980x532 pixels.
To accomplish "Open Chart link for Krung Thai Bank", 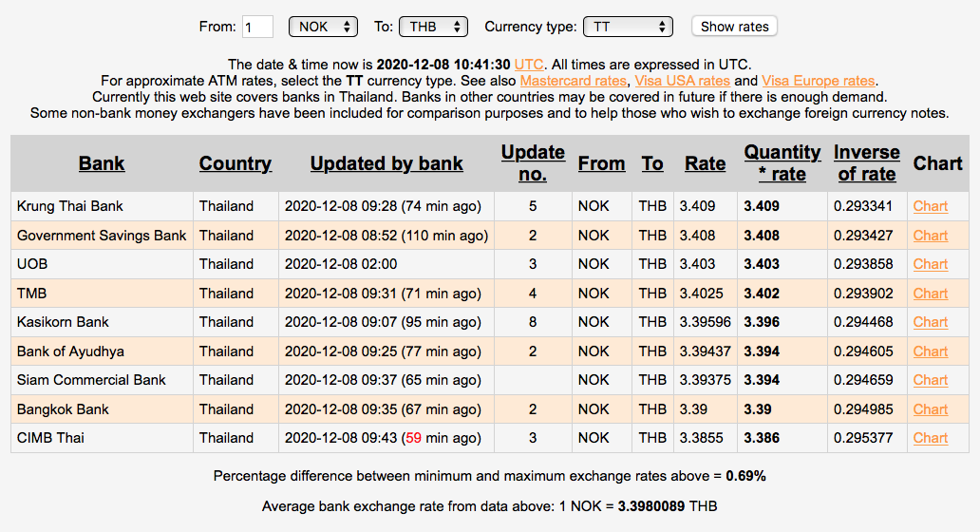I will pos(930,206).
